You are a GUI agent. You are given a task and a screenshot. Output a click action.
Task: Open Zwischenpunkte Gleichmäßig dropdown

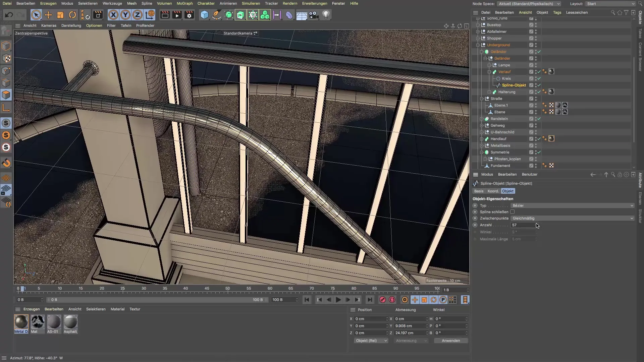573,218
